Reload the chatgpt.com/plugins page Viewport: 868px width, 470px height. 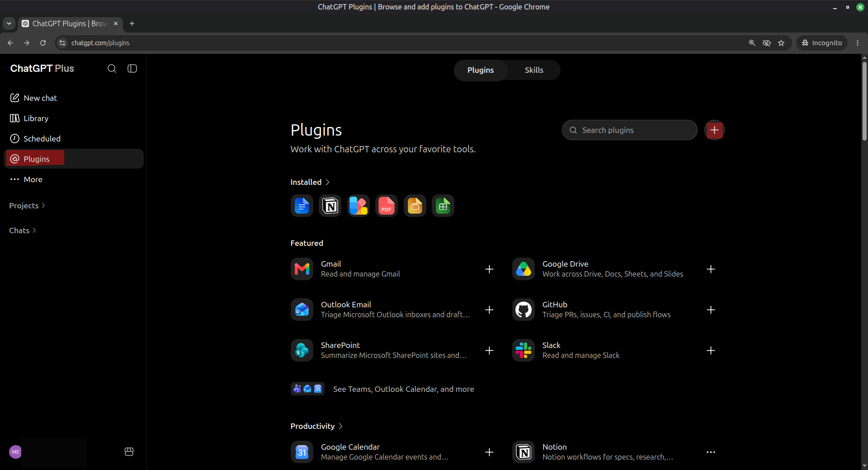coord(43,43)
